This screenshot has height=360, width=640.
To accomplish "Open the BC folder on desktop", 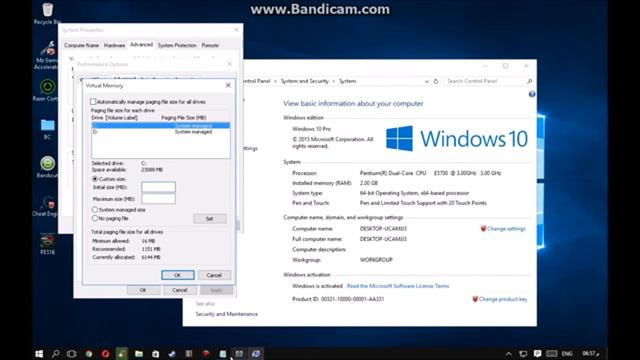I will point(47,129).
